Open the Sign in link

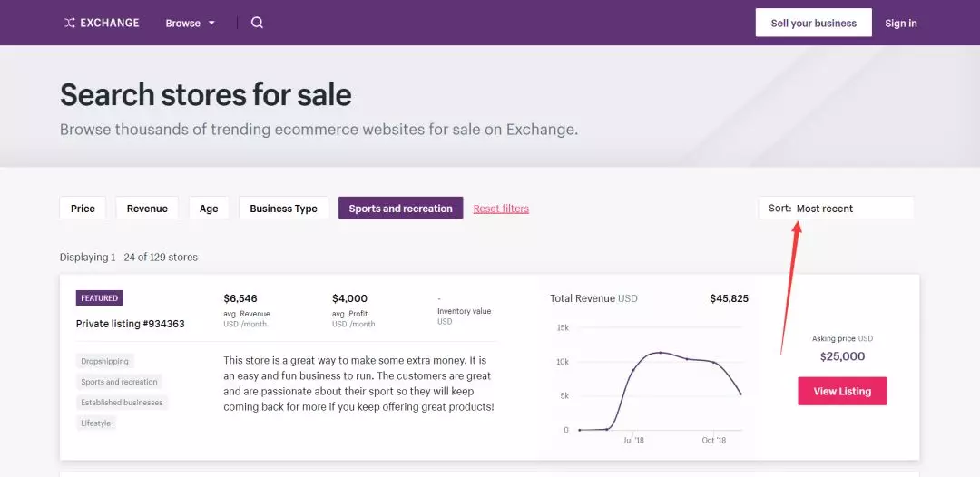901,24
